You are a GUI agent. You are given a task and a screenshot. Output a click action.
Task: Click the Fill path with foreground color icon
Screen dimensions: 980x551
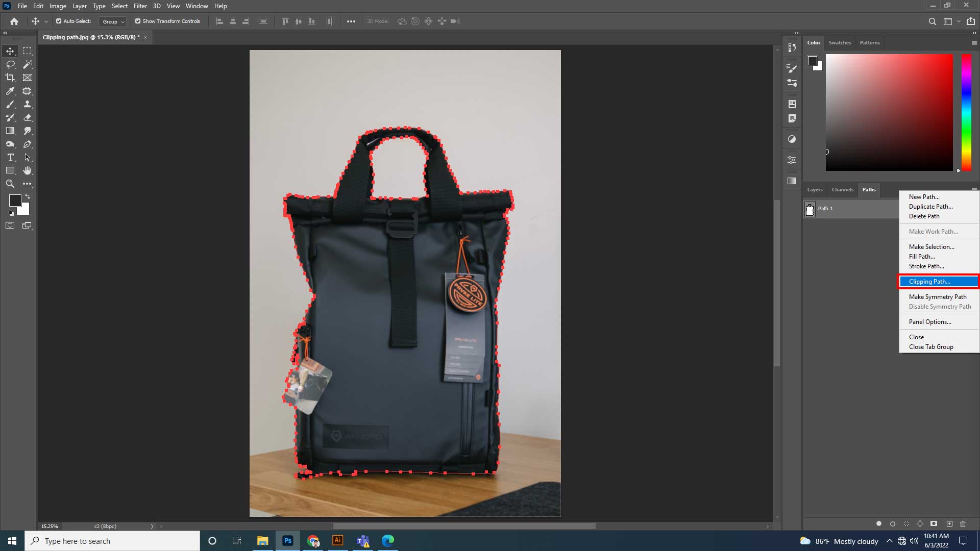pos(879,523)
